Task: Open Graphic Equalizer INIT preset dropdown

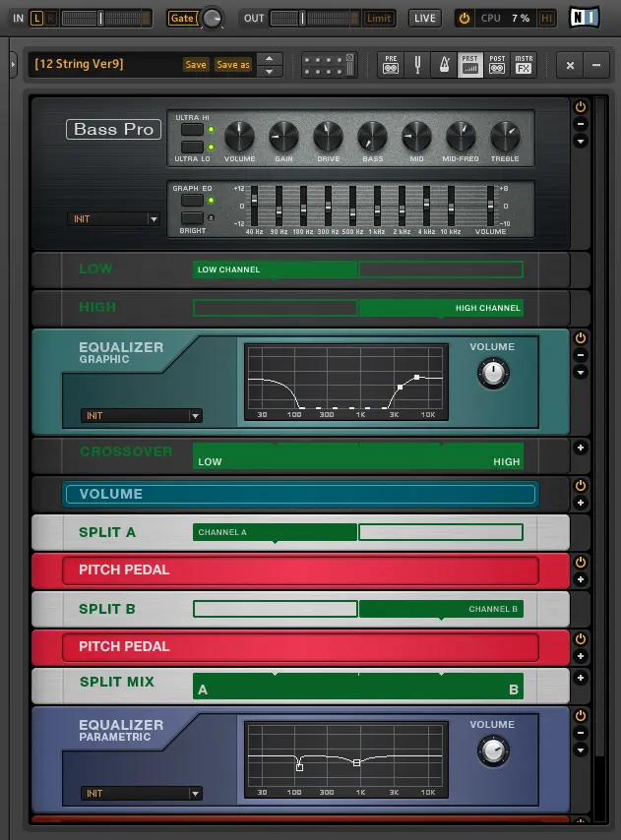Action: pos(142,416)
